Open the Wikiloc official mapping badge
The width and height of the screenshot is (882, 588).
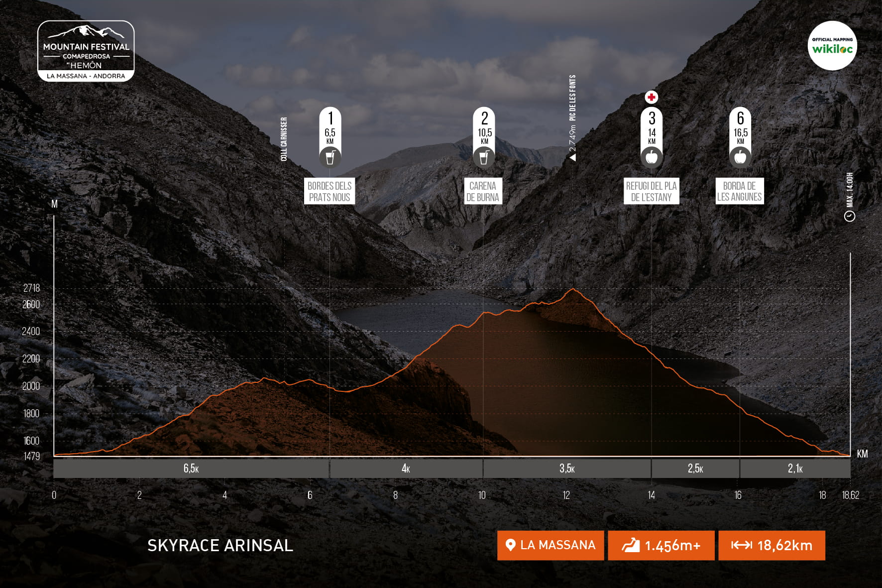832,45
